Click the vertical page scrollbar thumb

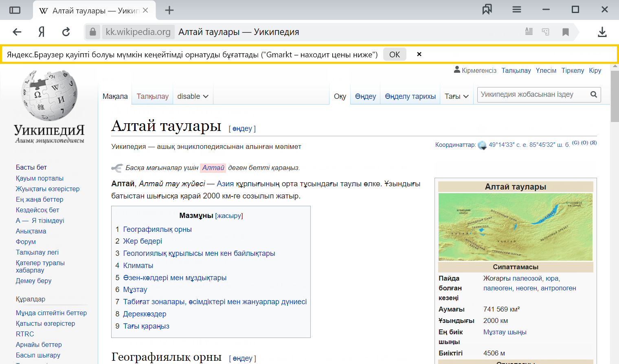[x=615, y=96]
